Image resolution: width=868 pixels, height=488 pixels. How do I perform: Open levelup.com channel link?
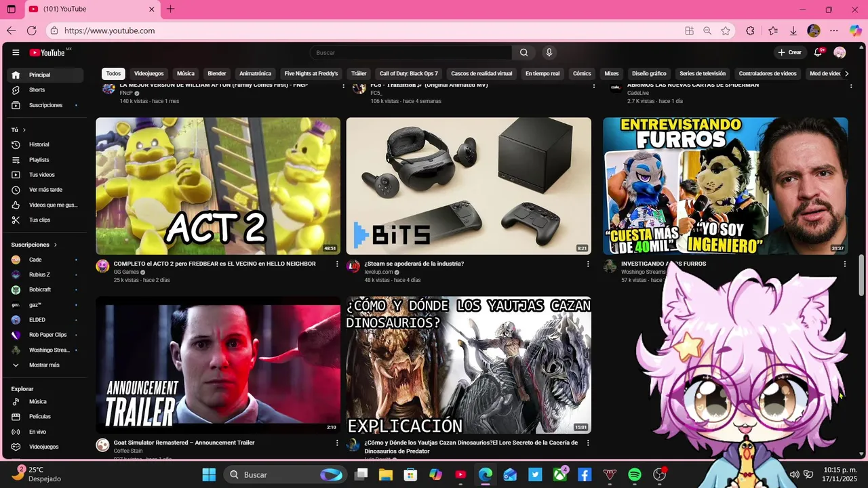(x=378, y=272)
